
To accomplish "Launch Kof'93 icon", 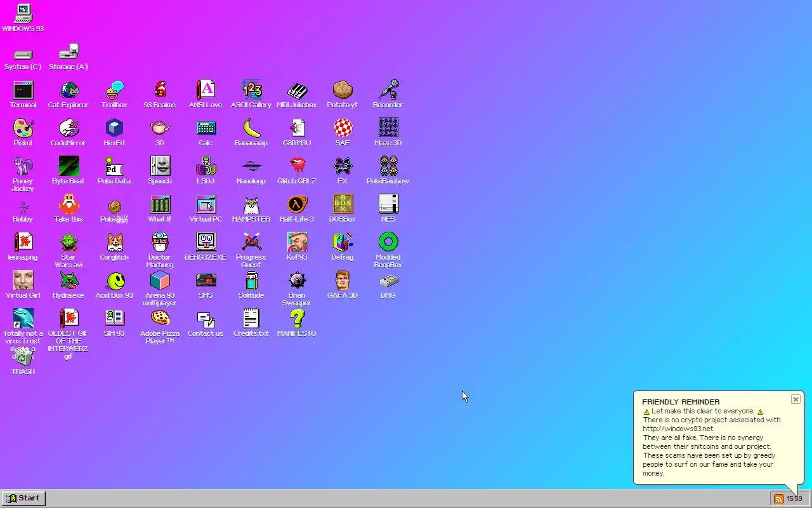I will [297, 243].
